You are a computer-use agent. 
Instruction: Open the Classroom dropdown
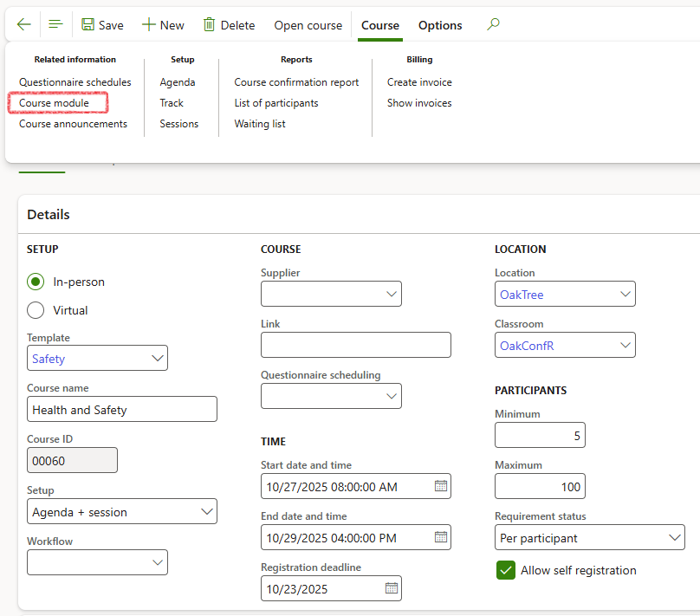[x=625, y=346]
